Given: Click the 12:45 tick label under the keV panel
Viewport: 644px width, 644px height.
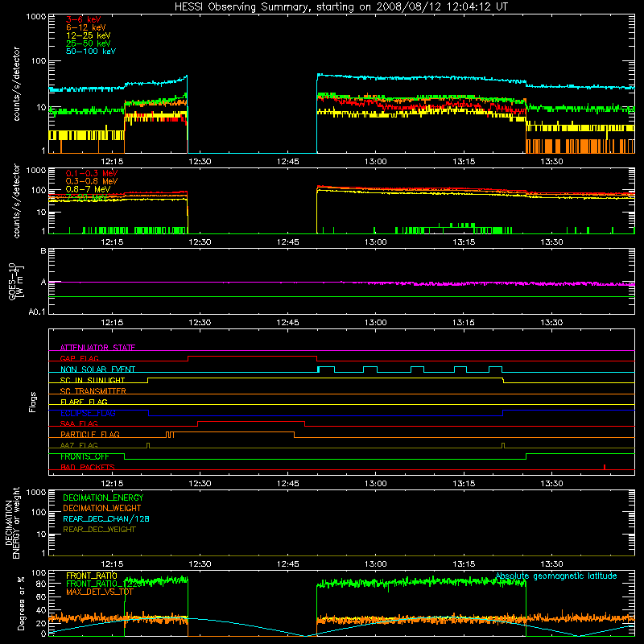Looking at the screenshot, I should [x=287, y=162].
